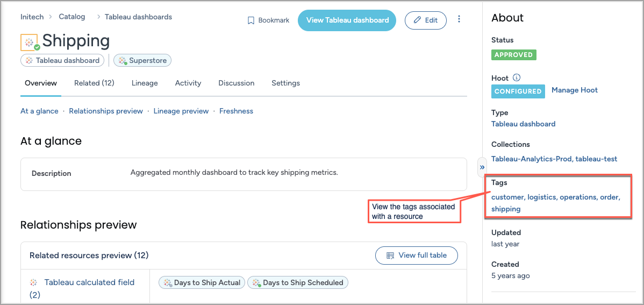Select the Settings tab

point(285,83)
